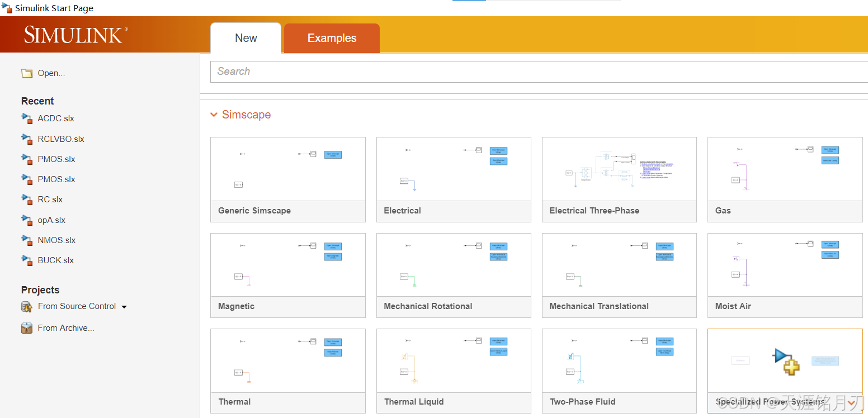The width and height of the screenshot is (868, 418).
Task: Click the Electrical Three-Phase caption label
Action: click(595, 211)
